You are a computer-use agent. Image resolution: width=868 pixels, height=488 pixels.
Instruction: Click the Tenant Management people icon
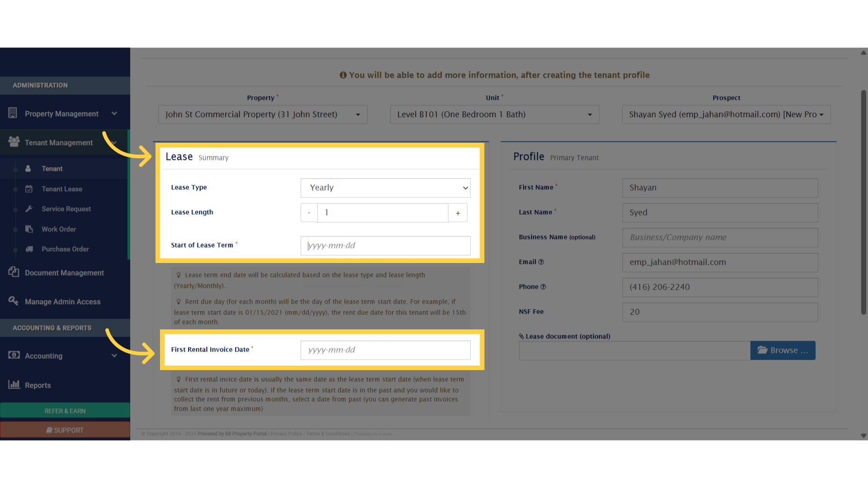[14, 142]
